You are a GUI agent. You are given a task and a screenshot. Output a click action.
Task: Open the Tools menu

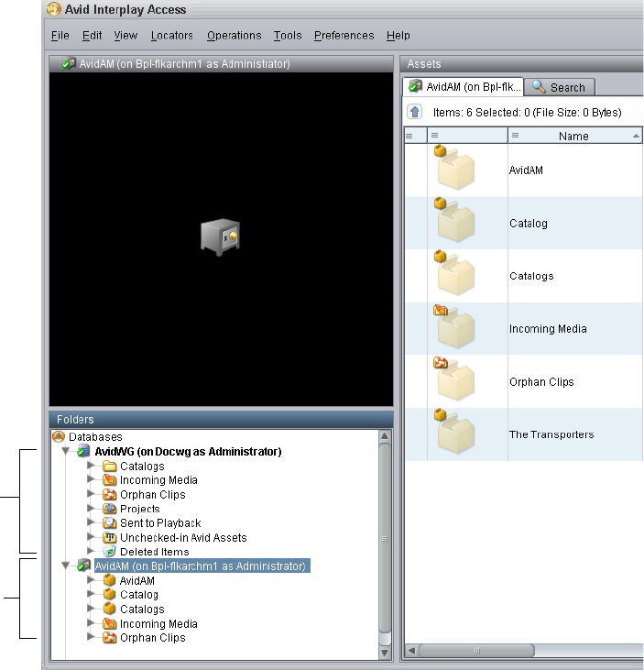pyautogui.click(x=288, y=36)
